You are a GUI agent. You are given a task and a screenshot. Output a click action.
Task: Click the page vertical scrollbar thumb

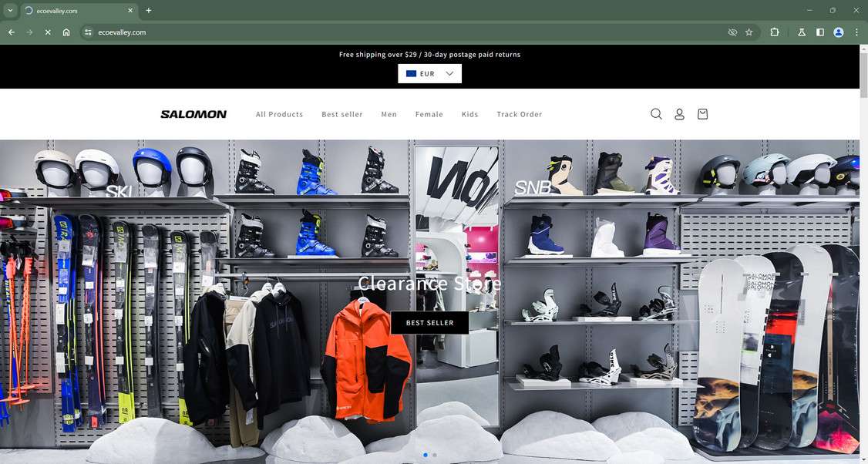(x=863, y=76)
